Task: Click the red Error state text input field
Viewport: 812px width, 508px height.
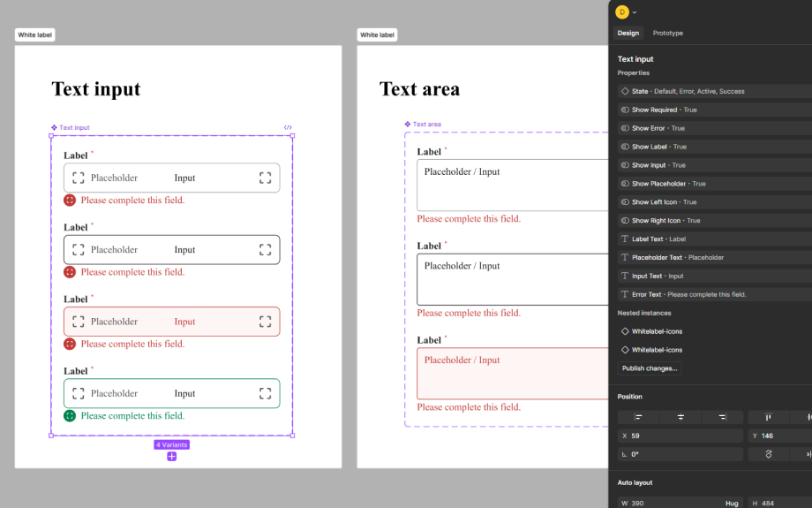Action: coord(172,322)
